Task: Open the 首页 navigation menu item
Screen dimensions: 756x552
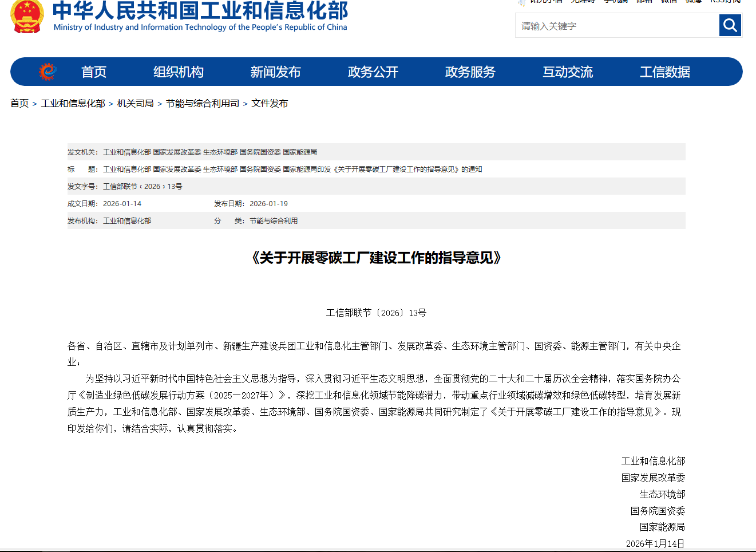Action: (94, 72)
